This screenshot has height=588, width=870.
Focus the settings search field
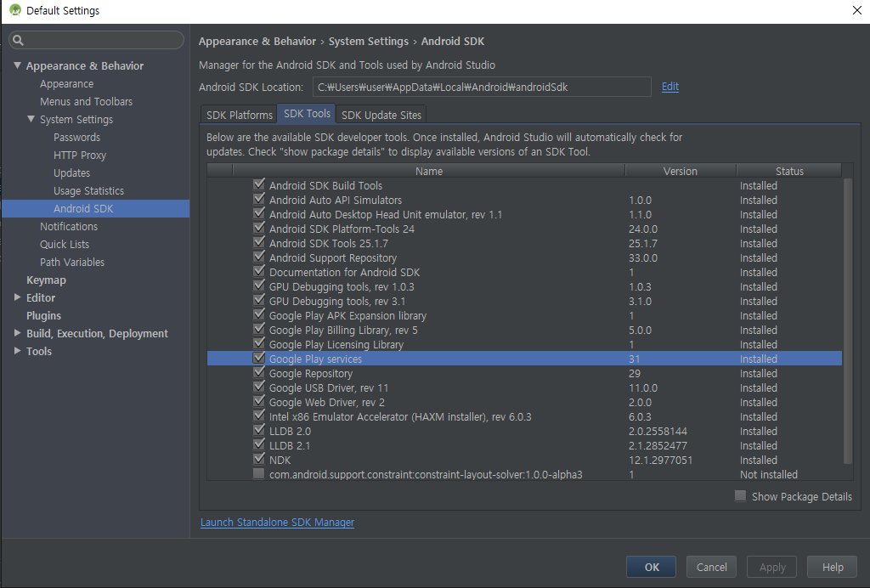(97, 40)
